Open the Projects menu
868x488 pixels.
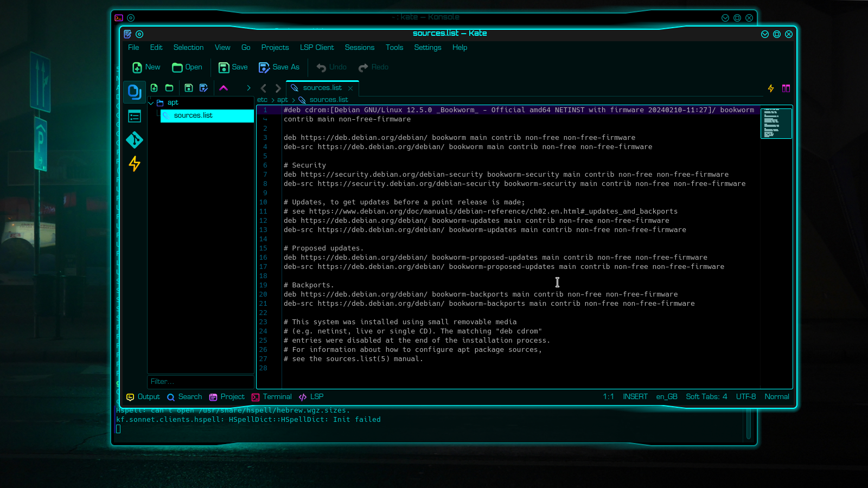(x=275, y=48)
